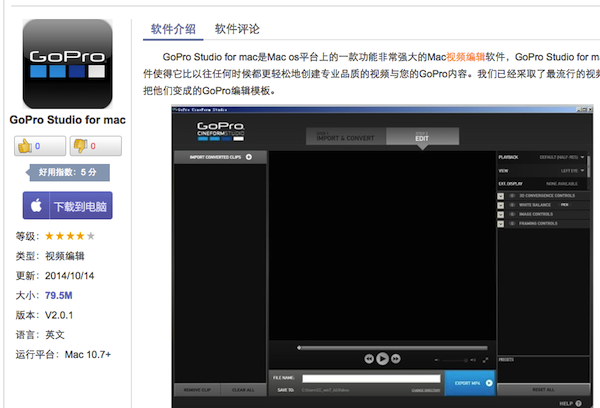Click the rewind playback button
The image size is (600, 408).
[369, 359]
